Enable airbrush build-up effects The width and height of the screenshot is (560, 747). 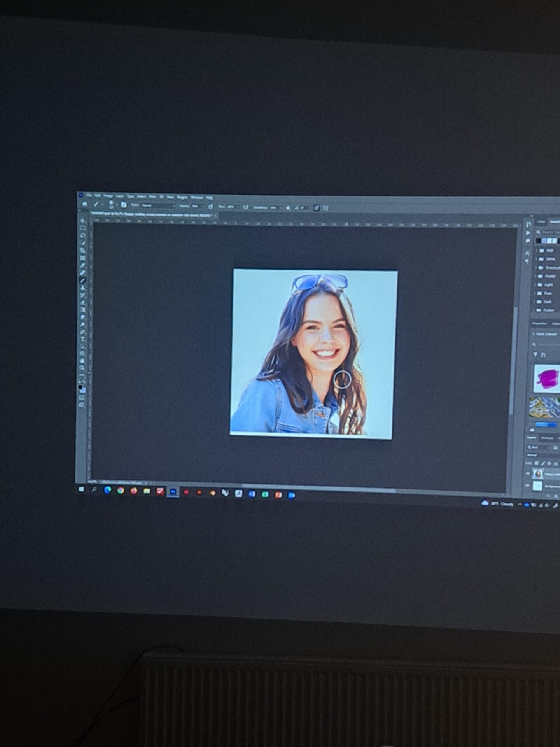(245, 207)
